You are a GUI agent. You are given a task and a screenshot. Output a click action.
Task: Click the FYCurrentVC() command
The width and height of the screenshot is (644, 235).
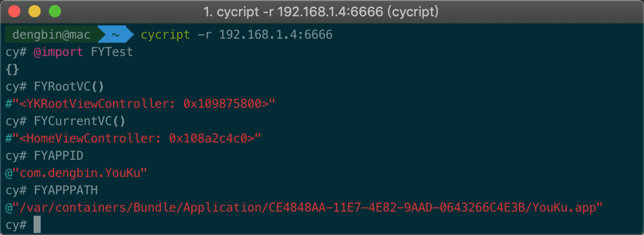pyautogui.click(x=79, y=121)
